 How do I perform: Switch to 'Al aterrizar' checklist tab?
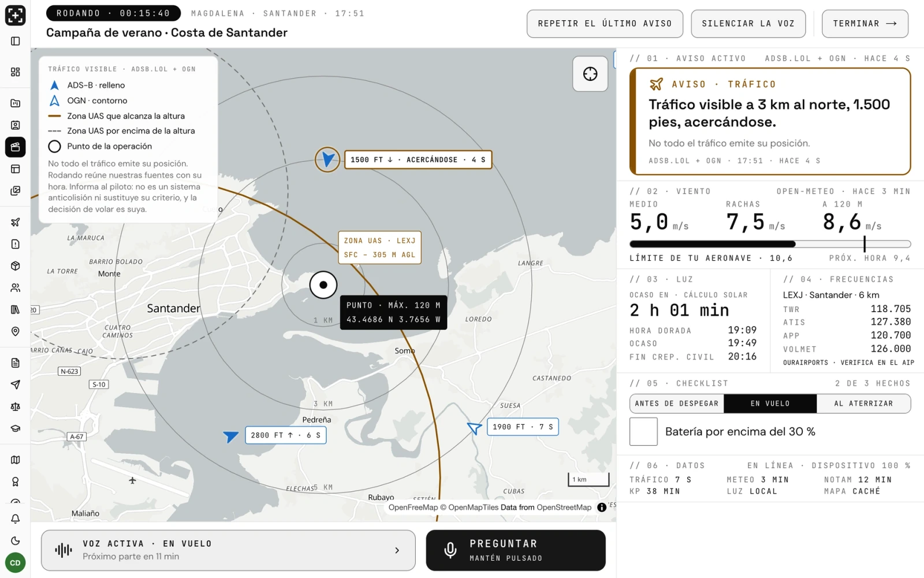(863, 403)
